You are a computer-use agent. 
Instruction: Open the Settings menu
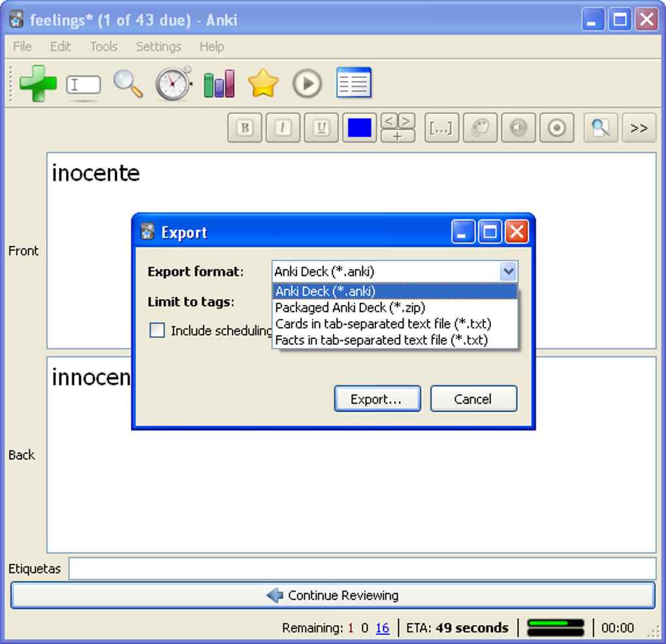click(x=158, y=46)
